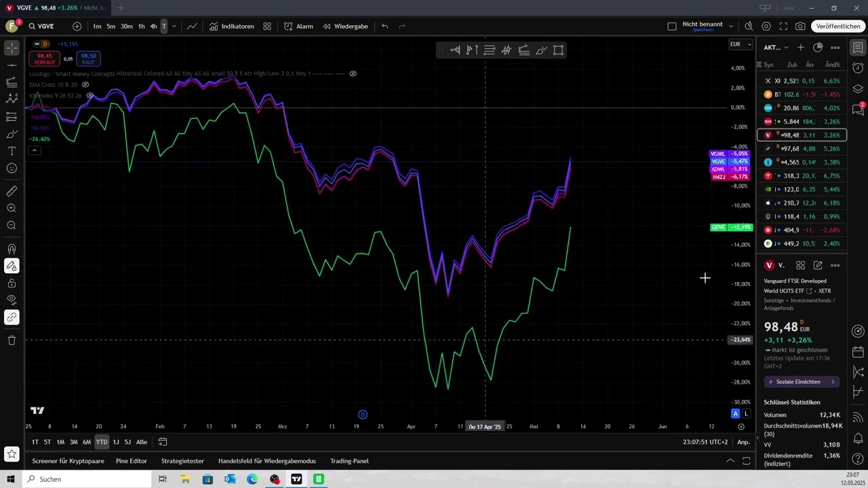Start bar replay with Wiedergabe
The width and height of the screenshot is (868, 488).
[x=345, y=26]
